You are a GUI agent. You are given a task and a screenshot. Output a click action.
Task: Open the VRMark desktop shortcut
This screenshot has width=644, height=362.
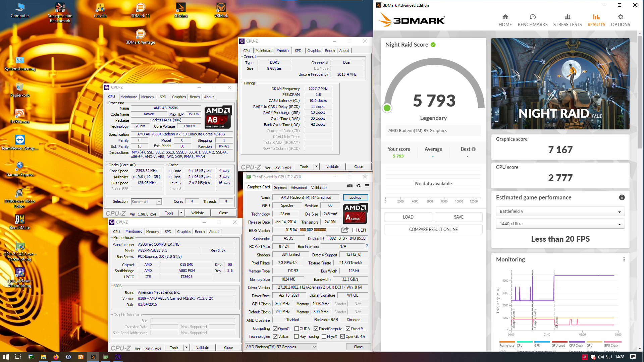tap(221, 10)
